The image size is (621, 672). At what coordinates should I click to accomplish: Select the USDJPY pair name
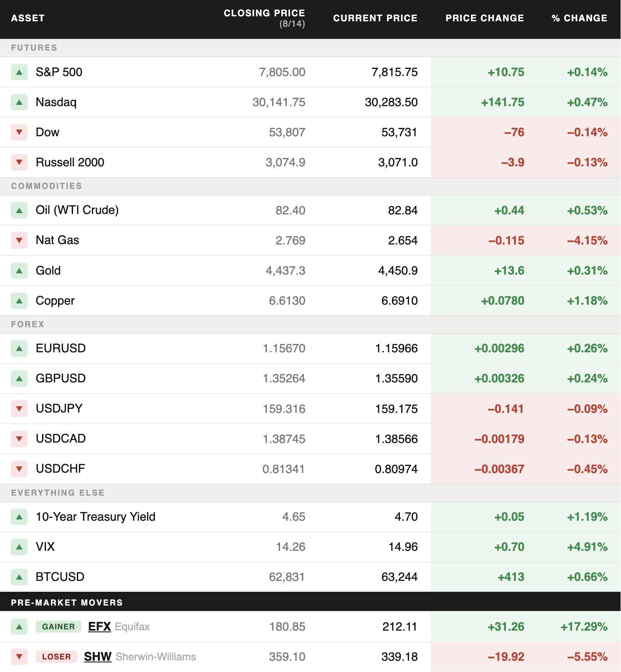59,408
